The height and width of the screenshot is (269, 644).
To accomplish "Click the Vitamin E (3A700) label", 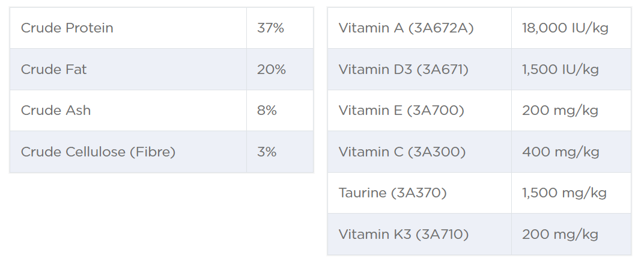I will tap(401, 111).
